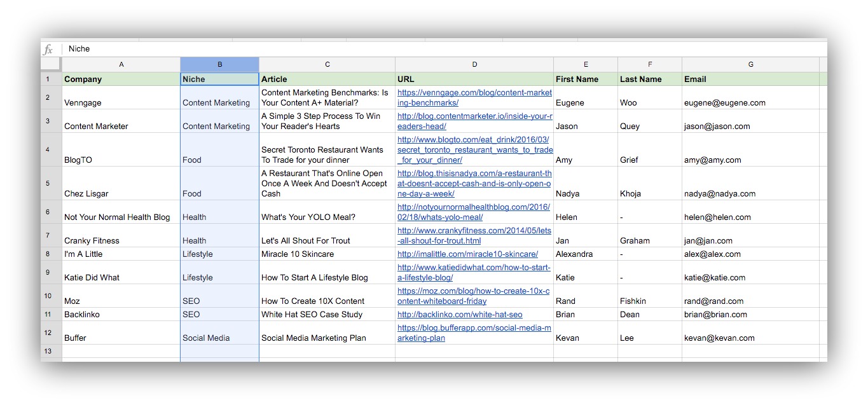Select the Venngage company cell
Viewport: 868px width, 405px height.
tap(121, 98)
